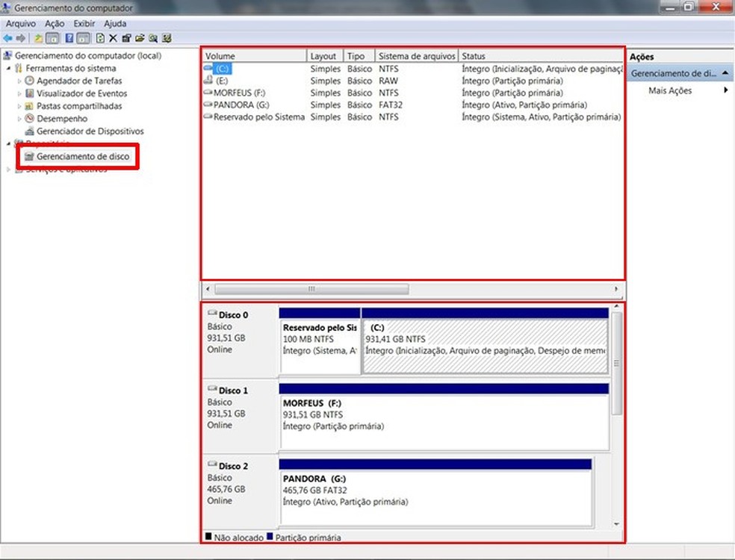Collapse the Ferramentas do sistema node
Viewport: 735px width, 560px height.
(x=8, y=69)
